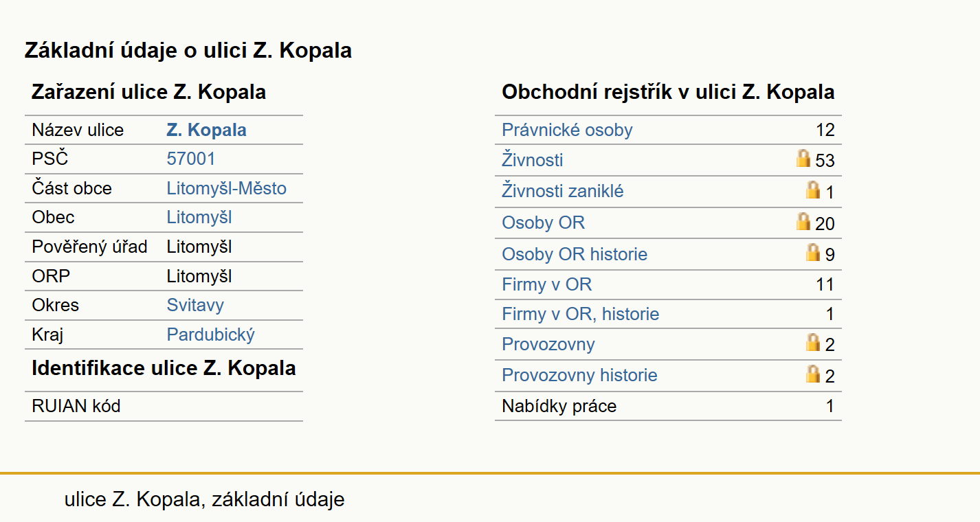Click lock icon beside Provozovny historie
The width and height of the screenshot is (980, 522).
[813, 374]
